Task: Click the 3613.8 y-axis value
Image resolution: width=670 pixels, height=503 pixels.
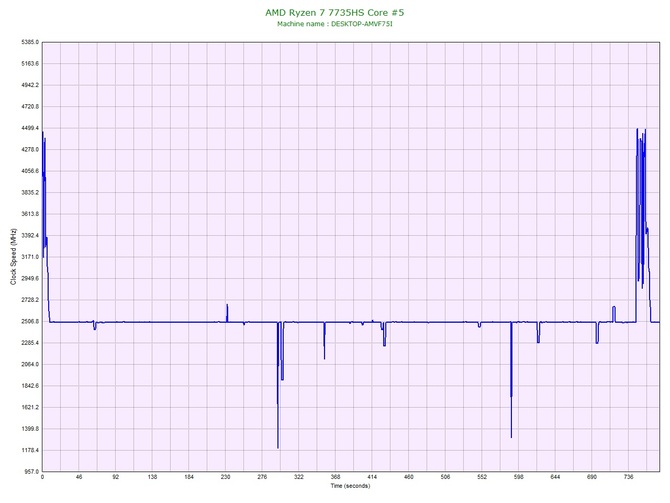Action: [x=30, y=214]
